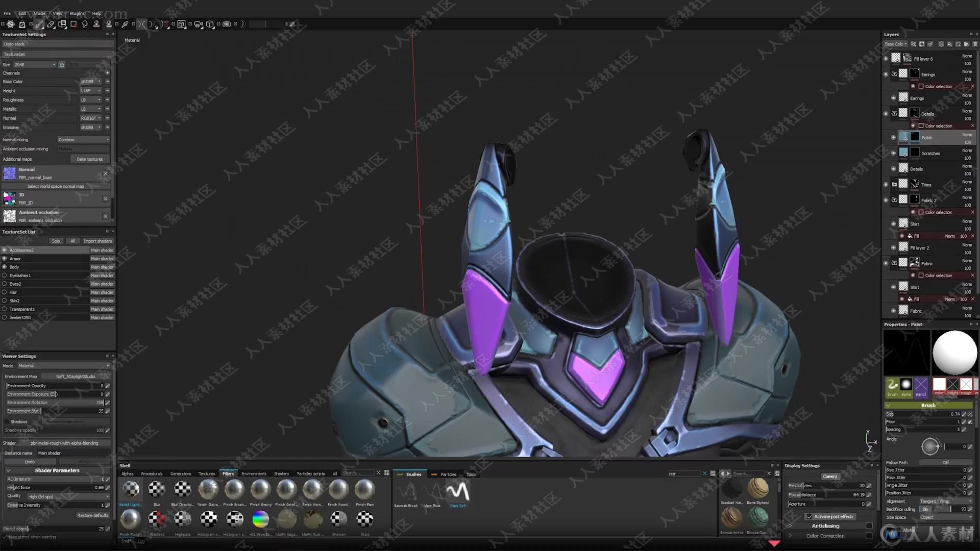980x551 pixels.
Task: Open Normal mixing Combine dropdown
Action: click(83, 139)
